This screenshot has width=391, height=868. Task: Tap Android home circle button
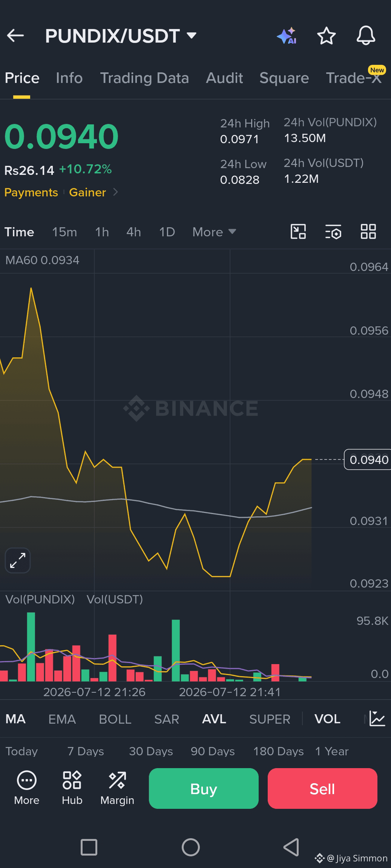click(x=191, y=847)
